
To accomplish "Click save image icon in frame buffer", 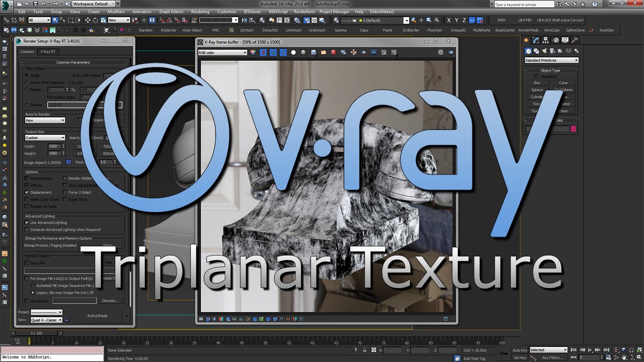I will 313,52.
